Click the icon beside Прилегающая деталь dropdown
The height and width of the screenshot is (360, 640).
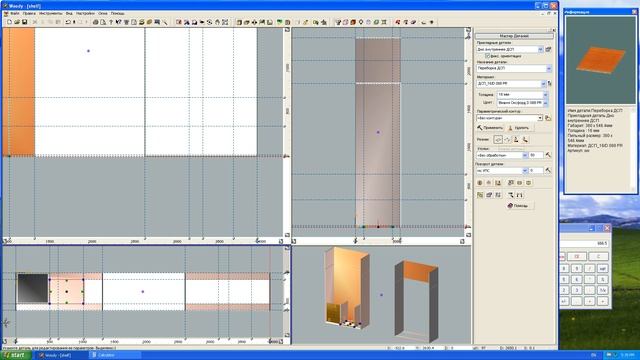coord(549,49)
